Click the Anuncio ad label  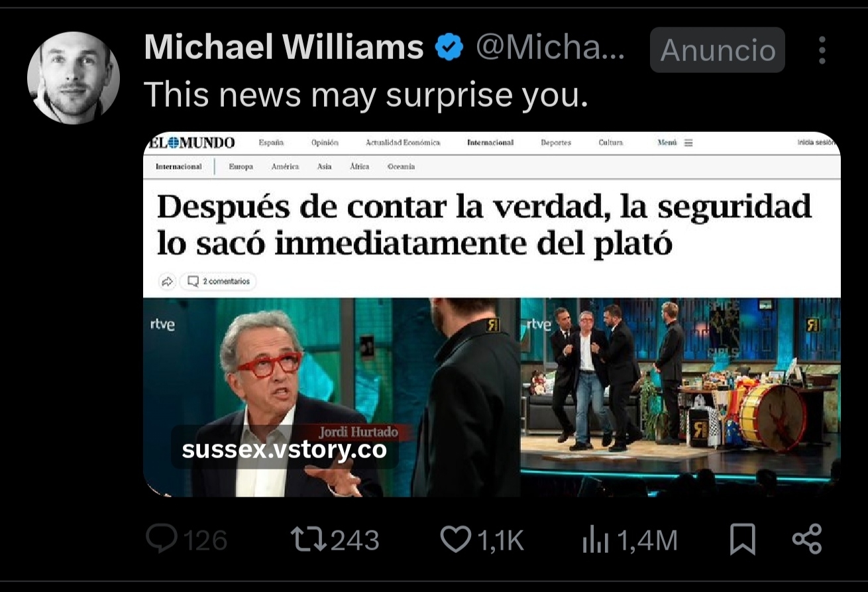pos(718,50)
